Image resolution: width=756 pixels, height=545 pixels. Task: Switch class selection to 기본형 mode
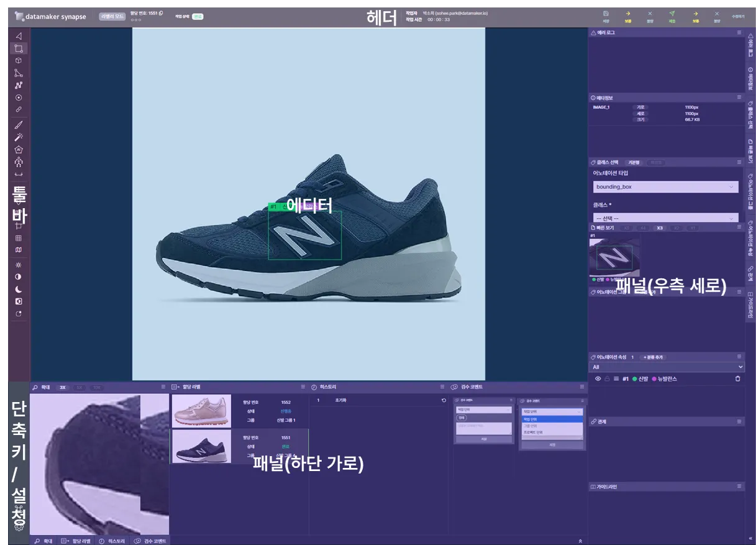click(632, 163)
